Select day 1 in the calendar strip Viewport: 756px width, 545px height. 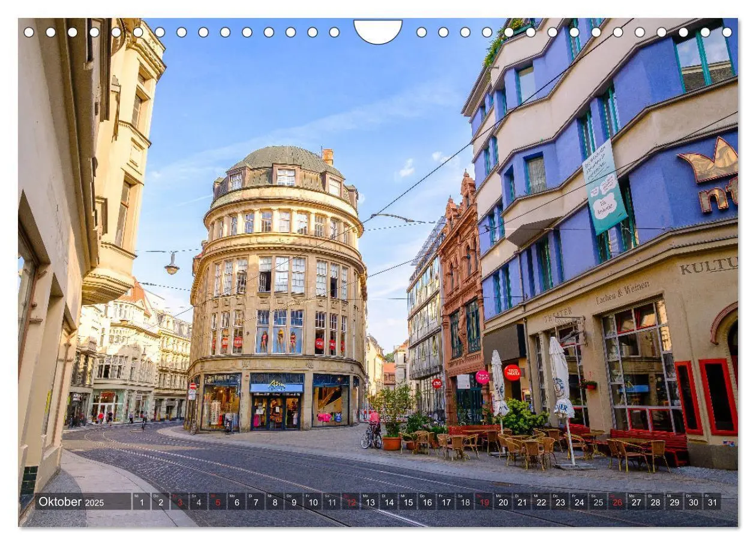[x=142, y=502]
